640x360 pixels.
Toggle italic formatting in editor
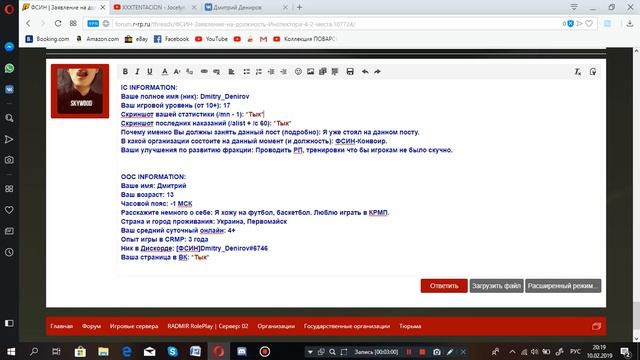pos(137,71)
